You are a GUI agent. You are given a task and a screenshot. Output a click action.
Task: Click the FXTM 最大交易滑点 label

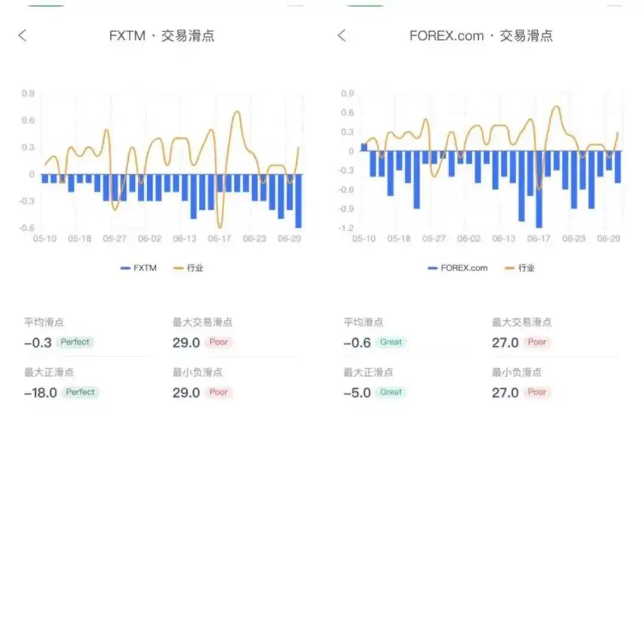pyautogui.click(x=203, y=323)
